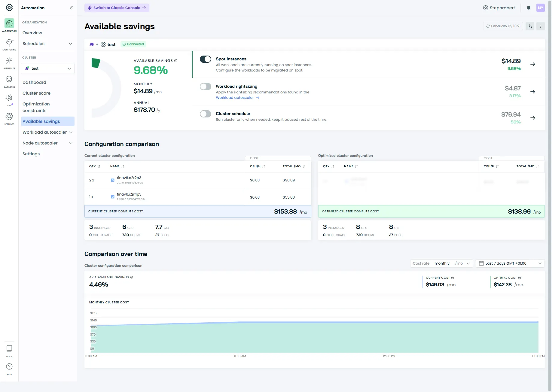Image resolution: width=552 pixels, height=392 pixels.
Task: Open the Monitoring section icon
Action: coord(9,43)
